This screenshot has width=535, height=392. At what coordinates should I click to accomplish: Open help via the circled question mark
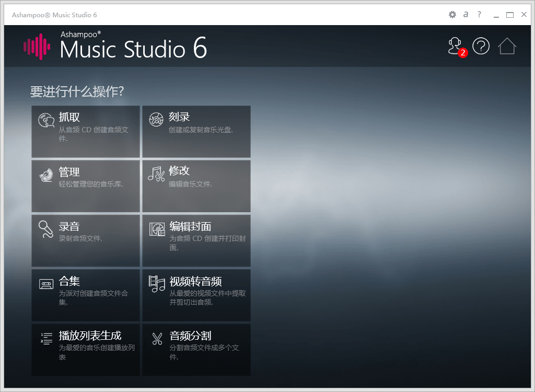tap(481, 47)
